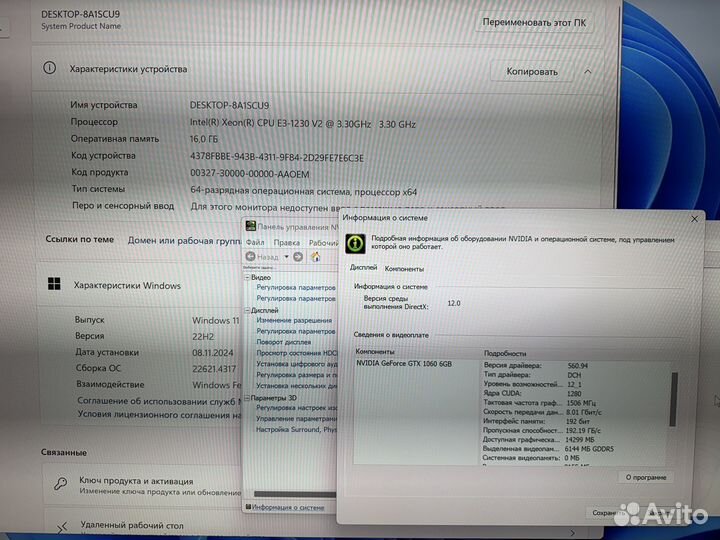Open Домен или рабочая группа link

pos(185,241)
